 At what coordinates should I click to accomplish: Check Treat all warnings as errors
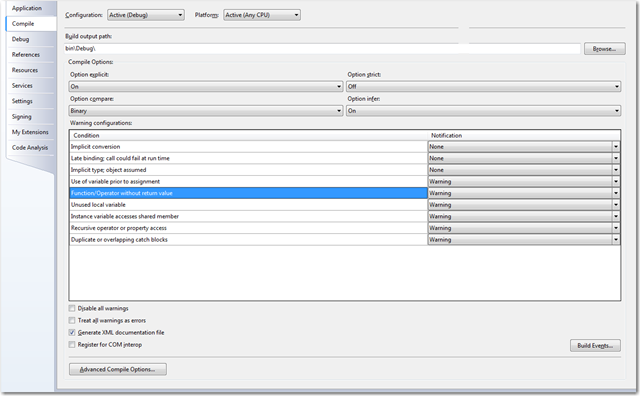click(72, 320)
